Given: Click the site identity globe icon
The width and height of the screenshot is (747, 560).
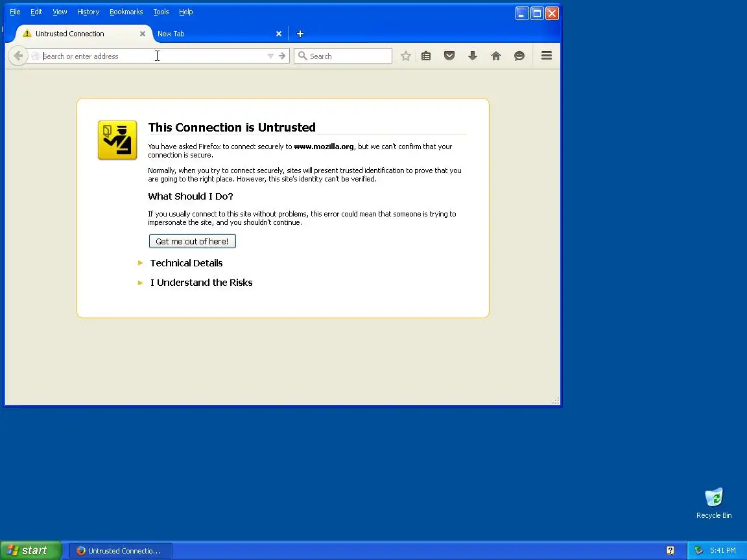Looking at the screenshot, I should [35, 56].
